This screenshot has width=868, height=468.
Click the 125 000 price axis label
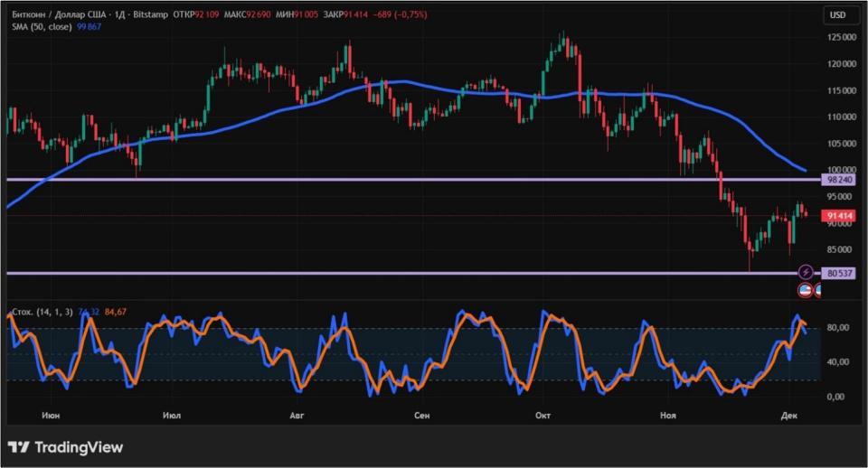point(841,37)
